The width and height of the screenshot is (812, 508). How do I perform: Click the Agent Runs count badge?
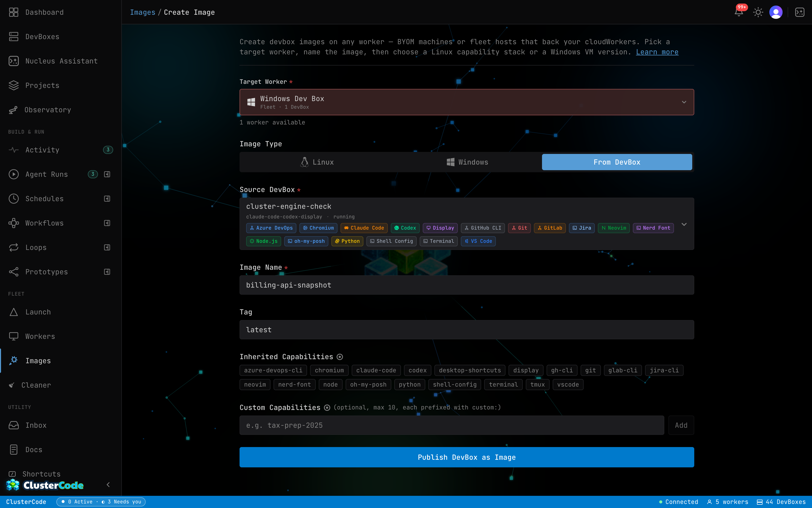pyautogui.click(x=93, y=174)
